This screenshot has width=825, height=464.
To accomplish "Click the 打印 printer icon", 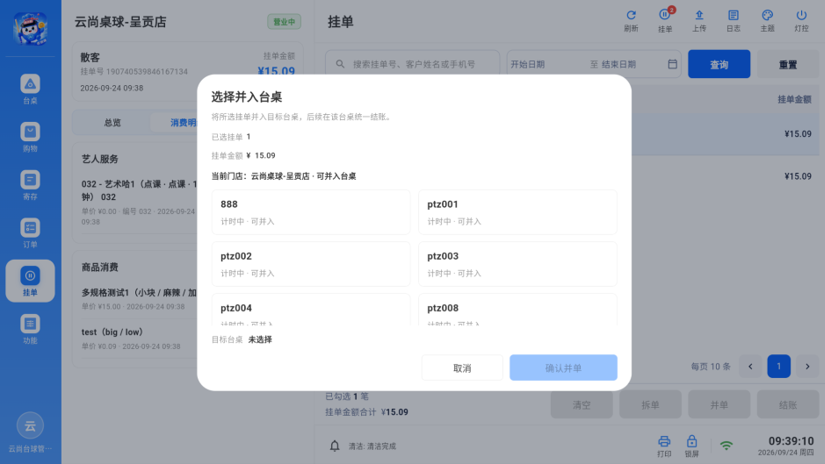I will tap(664, 446).
